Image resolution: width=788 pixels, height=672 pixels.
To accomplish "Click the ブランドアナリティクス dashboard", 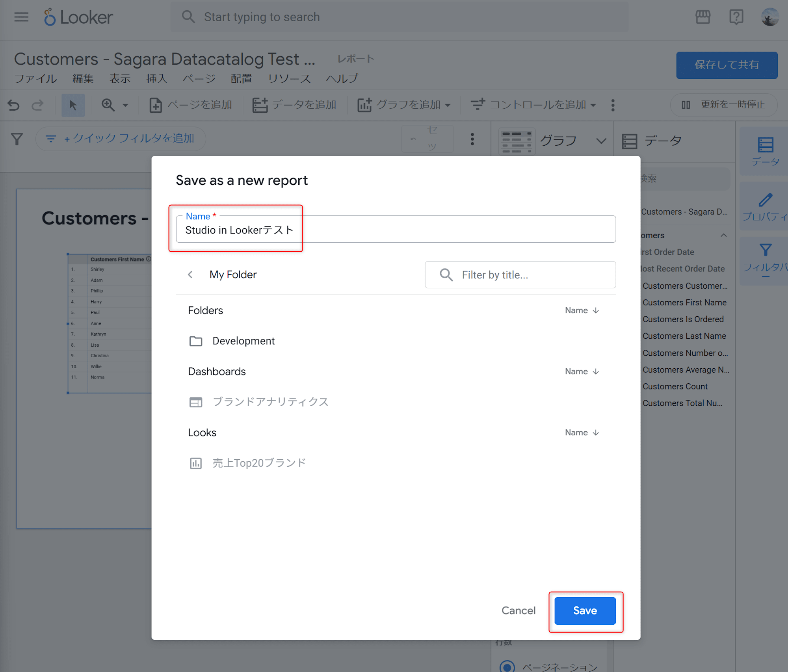I will [258, 402].
